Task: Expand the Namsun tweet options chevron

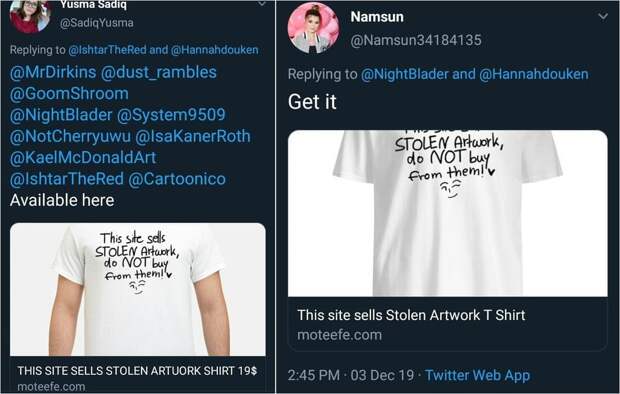Action: pyautogui.click(x=603, y=17)
